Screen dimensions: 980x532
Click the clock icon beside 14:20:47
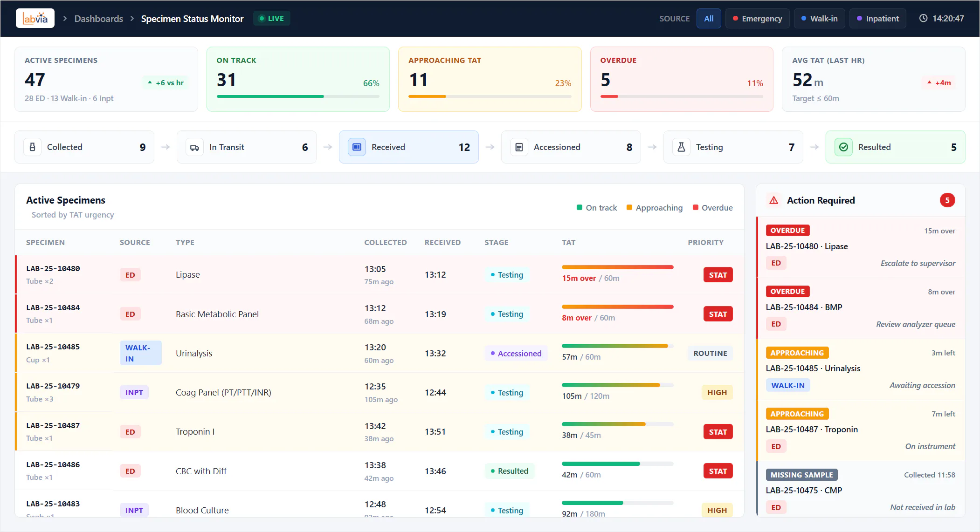[923, 18]
